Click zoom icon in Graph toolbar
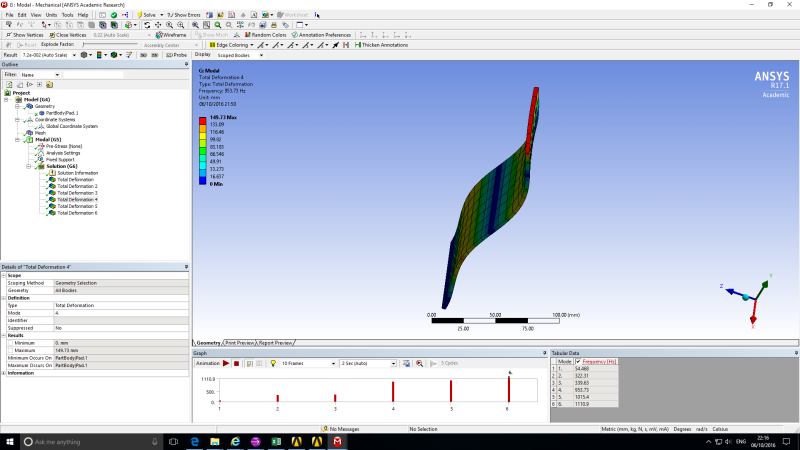This screenshot has width=800, height=450. click(419, 363)
